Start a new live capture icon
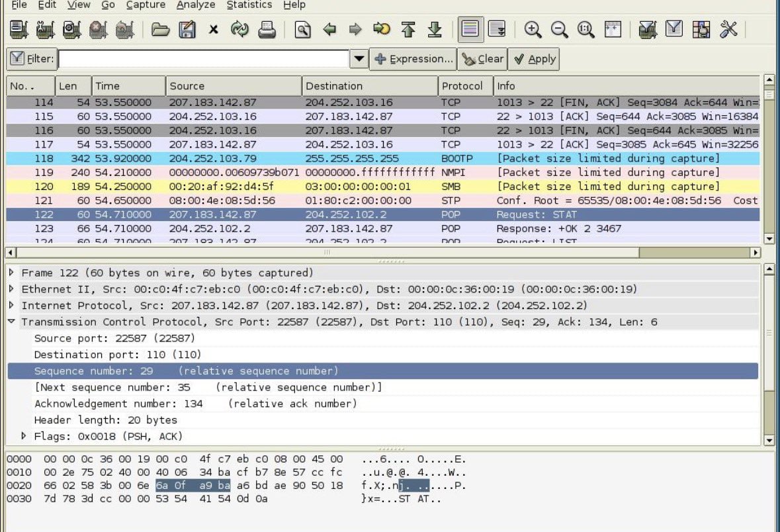This screenshot has height=532, width=780. pos(71,29)
